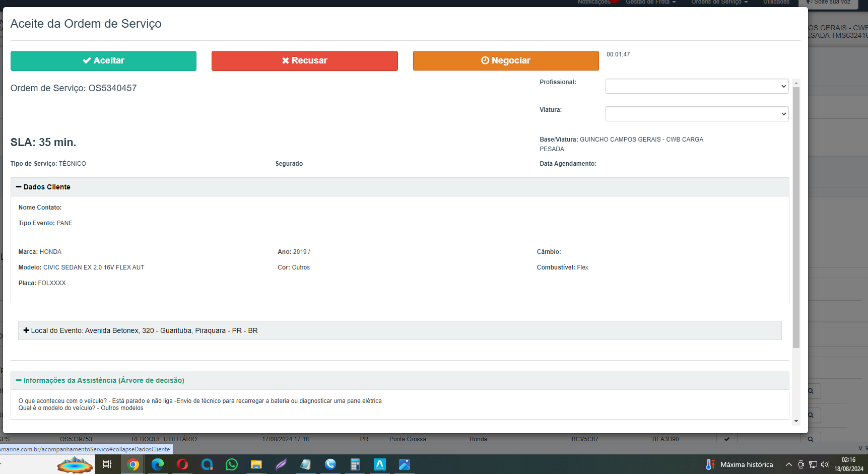Open Microsoft Edge from taskbar
This screenshot has width=868, height=474.
click(x=158, y=464)
